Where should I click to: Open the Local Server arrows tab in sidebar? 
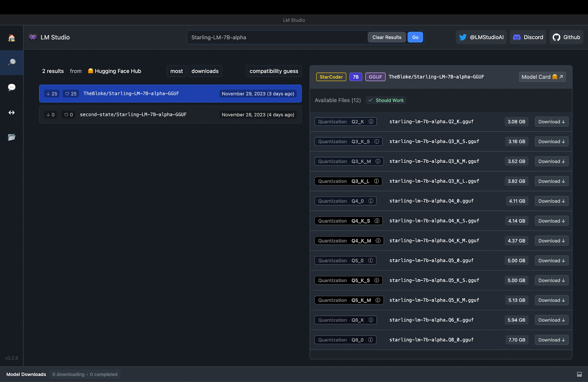point(11,113)
